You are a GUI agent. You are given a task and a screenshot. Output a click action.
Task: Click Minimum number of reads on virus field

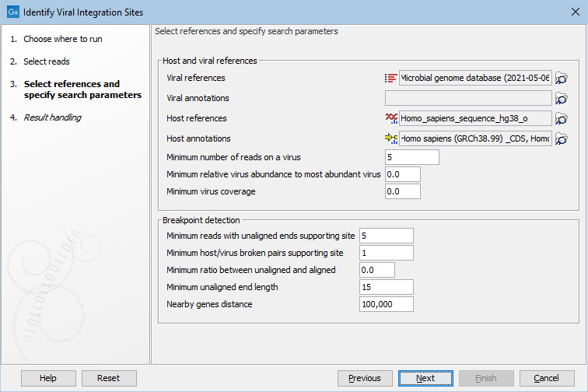[x=411, y=158]
